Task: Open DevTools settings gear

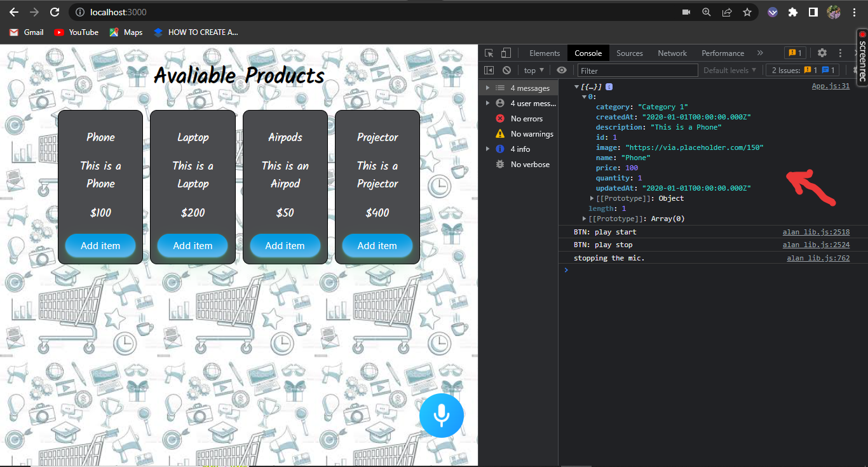Action: (822, 53)
